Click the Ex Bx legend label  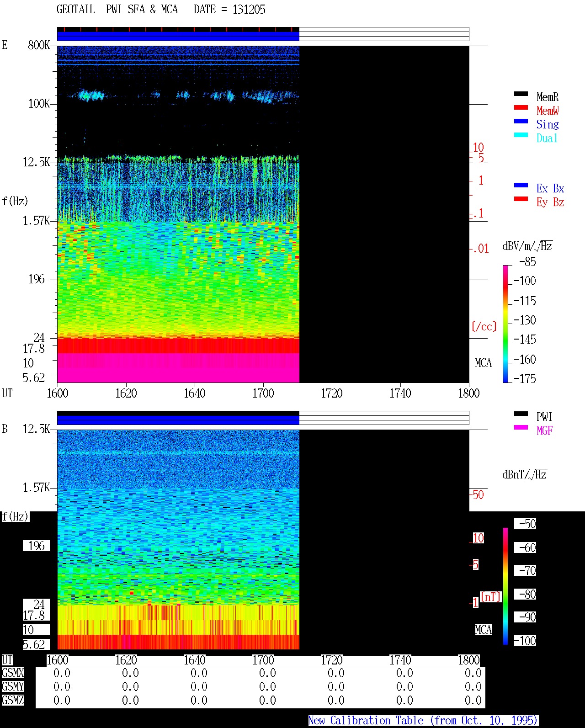[x=550, y=188]
